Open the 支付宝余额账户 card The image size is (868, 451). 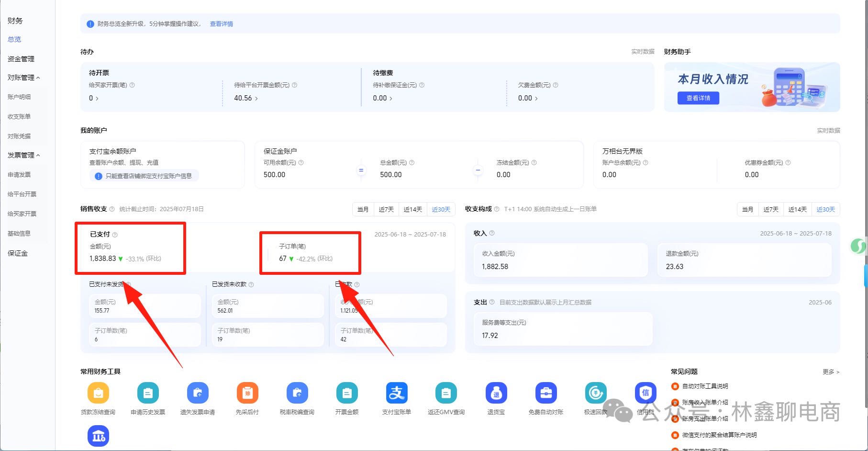[163, 164]
